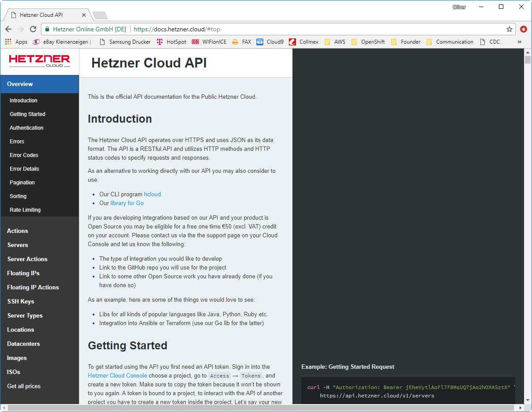Click the Oliver profile button

tap(459, 7)
